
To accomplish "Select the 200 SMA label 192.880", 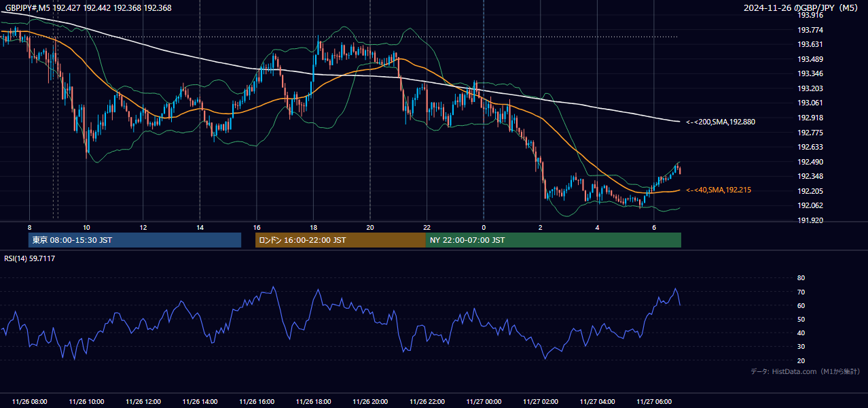I will click(x=721, y=122).
